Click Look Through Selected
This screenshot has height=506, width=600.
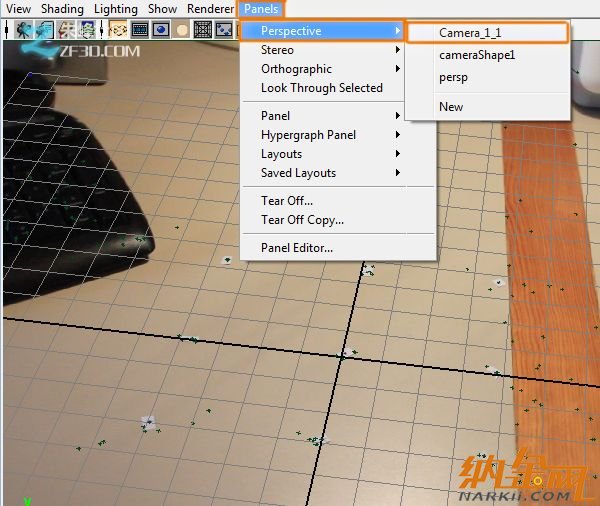tap(321, 88)
